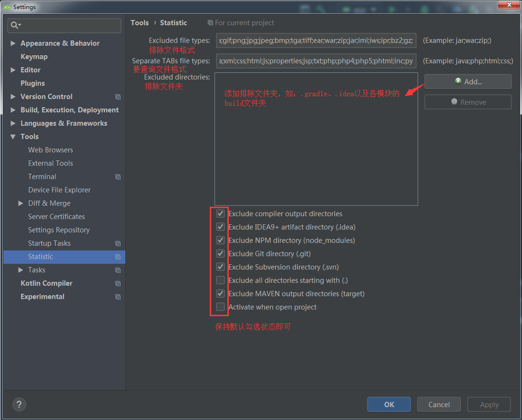The height and width of the screenshot is (420, 522).
Task: Click the modified-settings icon beside Version Control
Action: [118, 96]
